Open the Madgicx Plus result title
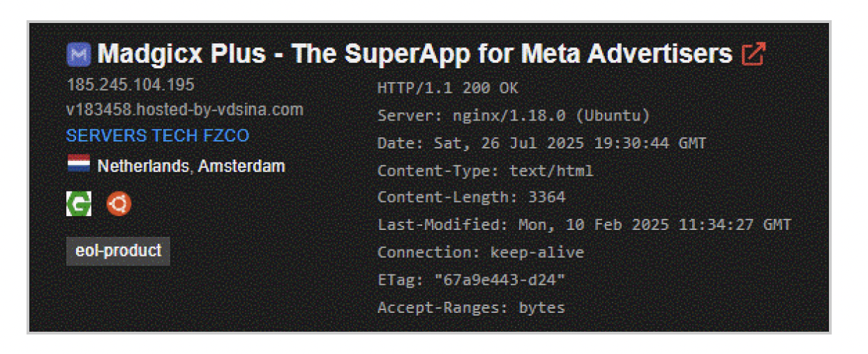868x354 pixels. 414,54
